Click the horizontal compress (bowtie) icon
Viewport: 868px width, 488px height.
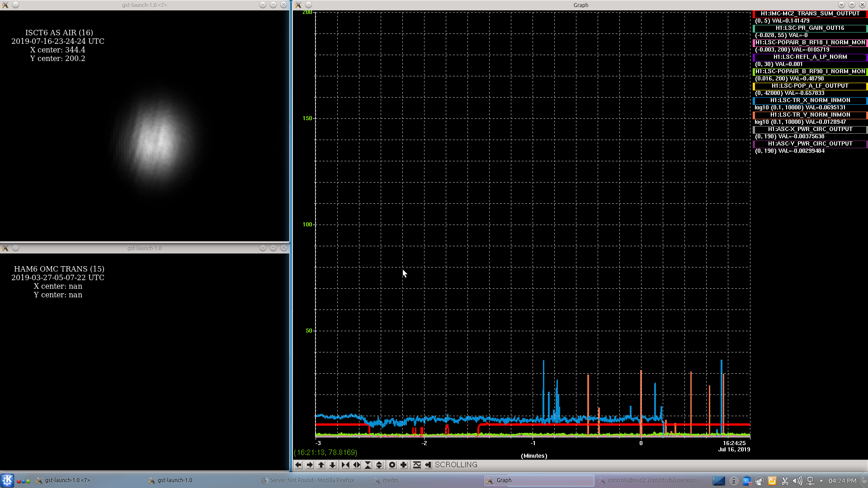pos(345,465)
